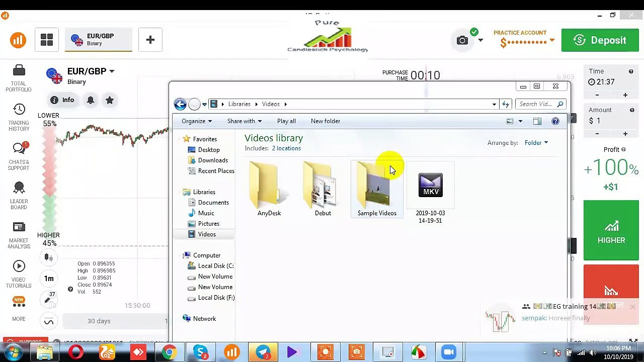Open the Share with dropdown
Image resolution: width=644 pixels, height=362 pixels.
point(244,121)
